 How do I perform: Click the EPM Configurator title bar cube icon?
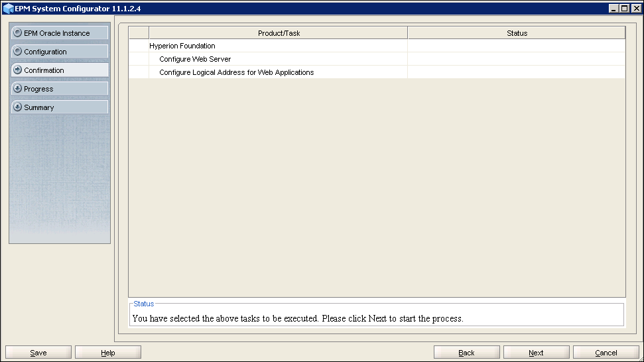click(8, 8)
